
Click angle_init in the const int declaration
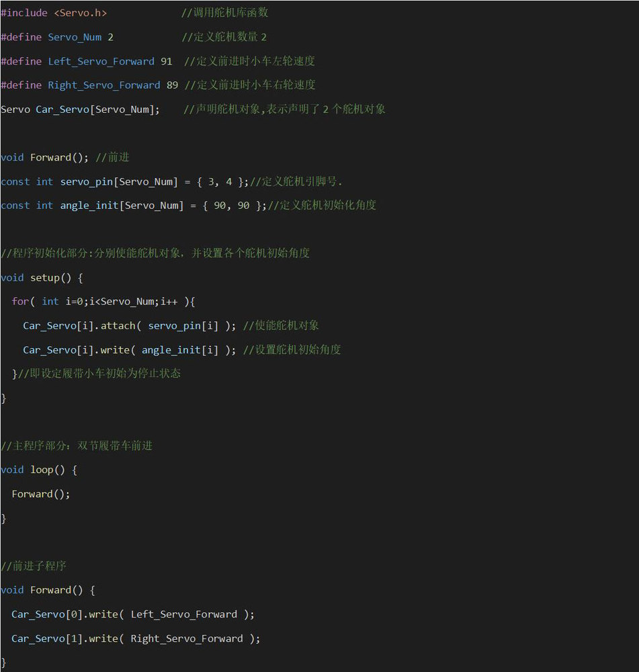pyautogui.click(x=89, y=206)
